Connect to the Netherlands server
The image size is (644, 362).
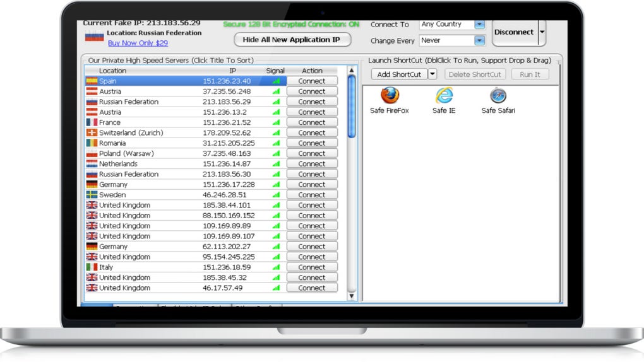(312, 163)
